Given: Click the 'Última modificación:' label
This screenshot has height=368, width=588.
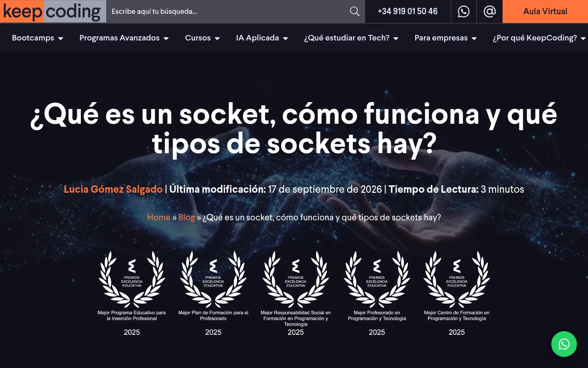Looking at the screenshot, I should pyautogui.click(x=218, y=189).
